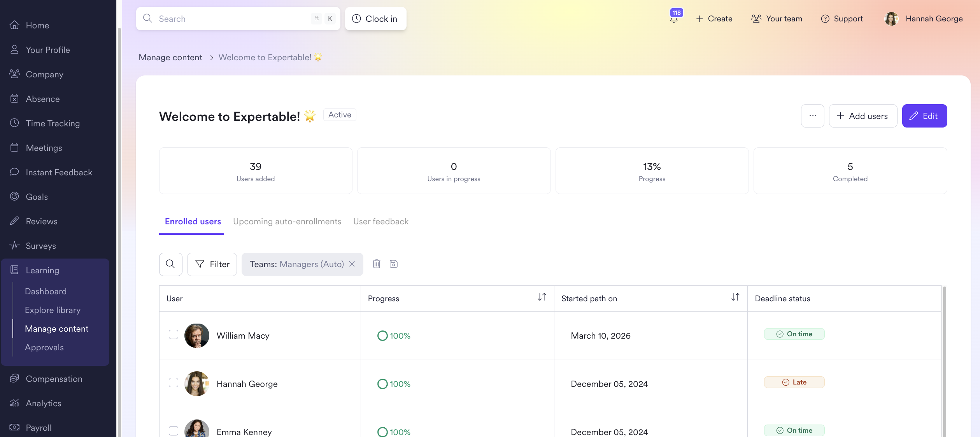Open the User feedback tab
The image size is (980, 437).
point(380,222)
